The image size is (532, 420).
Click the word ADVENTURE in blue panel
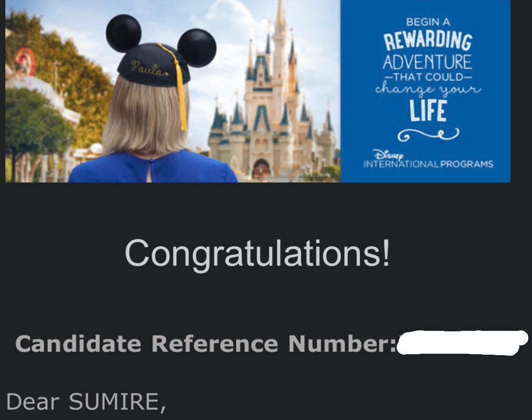click(427, 62)
